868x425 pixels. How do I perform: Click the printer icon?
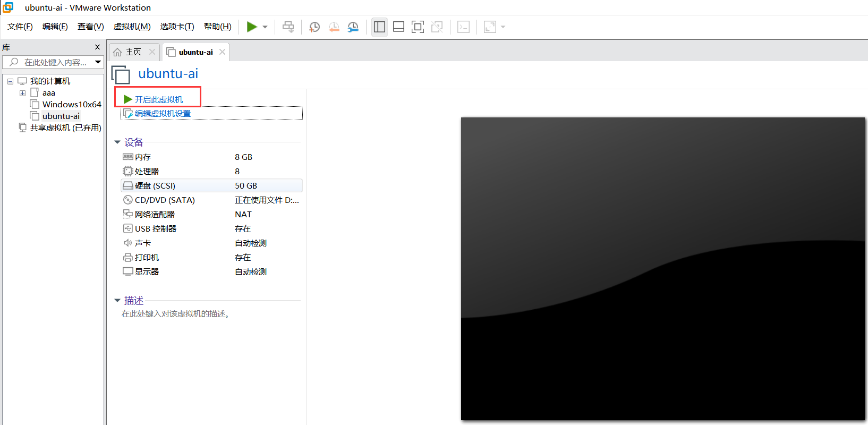[x=127, y=258]
